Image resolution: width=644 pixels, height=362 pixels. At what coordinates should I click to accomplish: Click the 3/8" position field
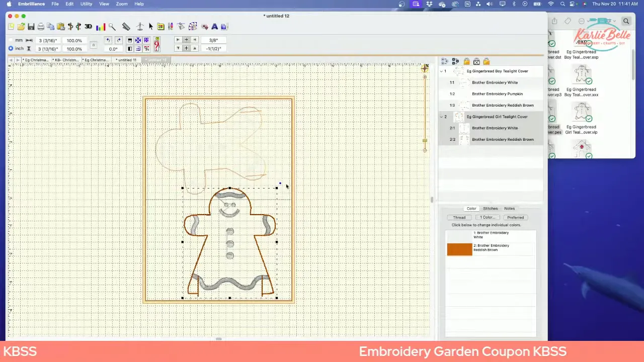click(213, 40)
